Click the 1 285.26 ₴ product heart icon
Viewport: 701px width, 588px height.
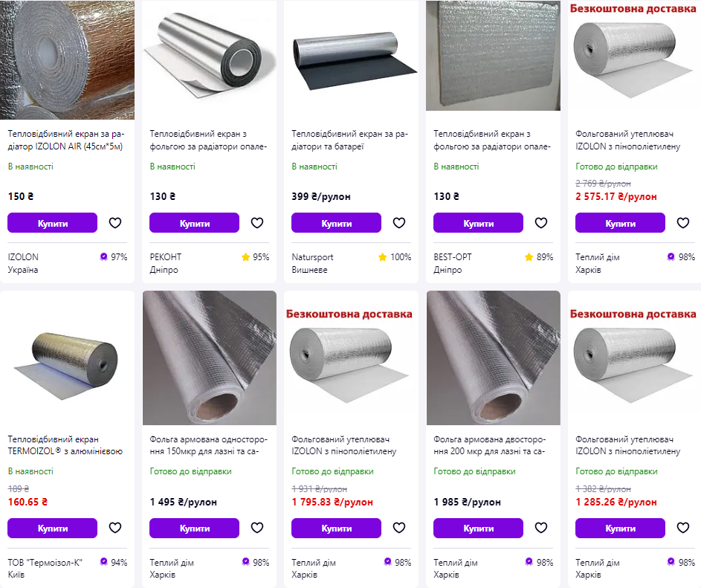pyautogui.click(x=683, y=528)
